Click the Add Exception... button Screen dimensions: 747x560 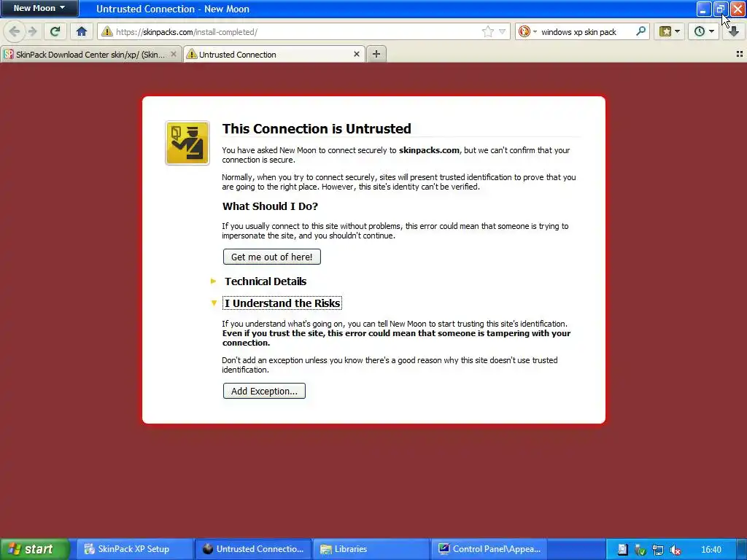(264, 391)
